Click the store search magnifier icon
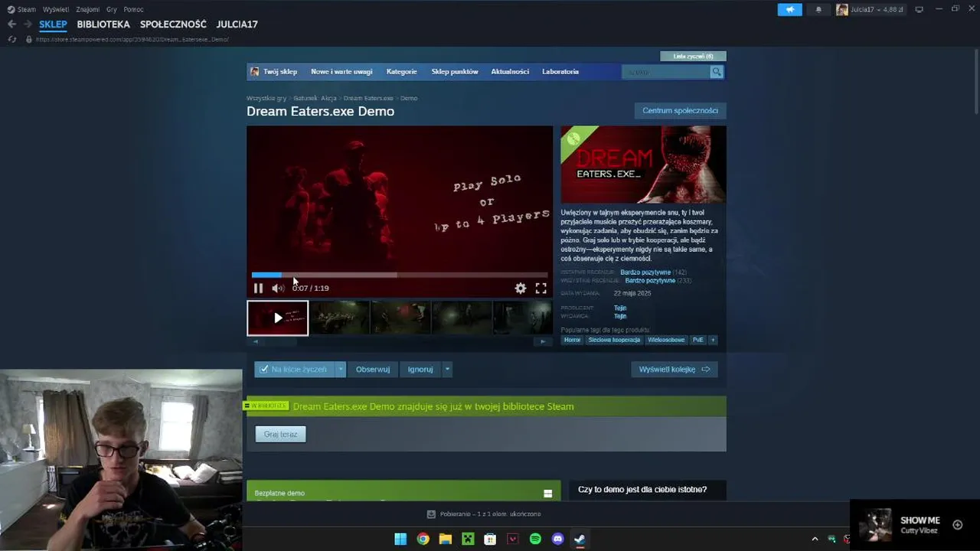This screenshot has height=551, width=980. (x=717, y=72)
